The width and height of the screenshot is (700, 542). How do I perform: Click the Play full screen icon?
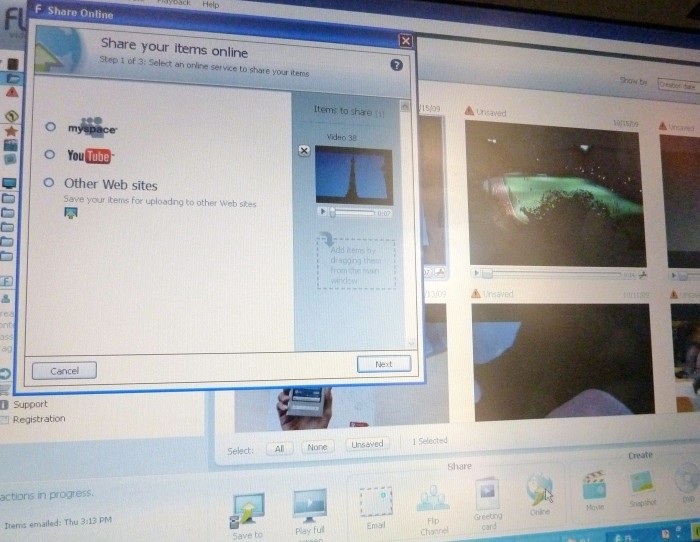pyautogui.click(x=310, y=505)
